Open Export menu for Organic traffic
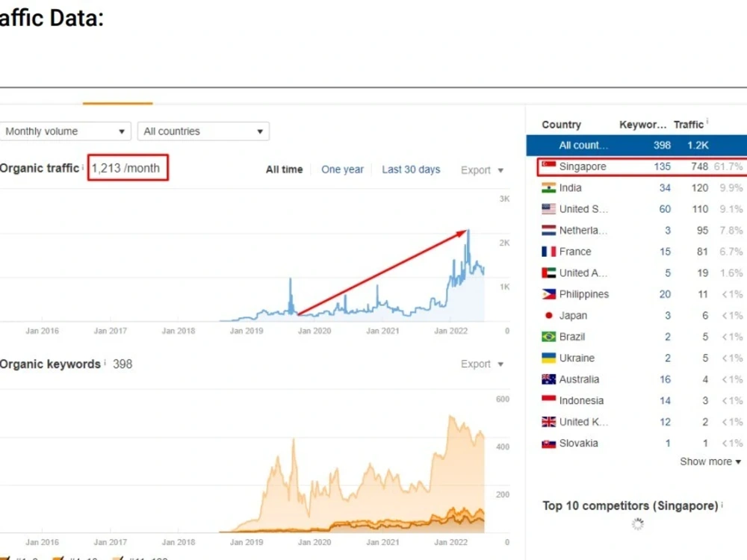 coord(482,170)
